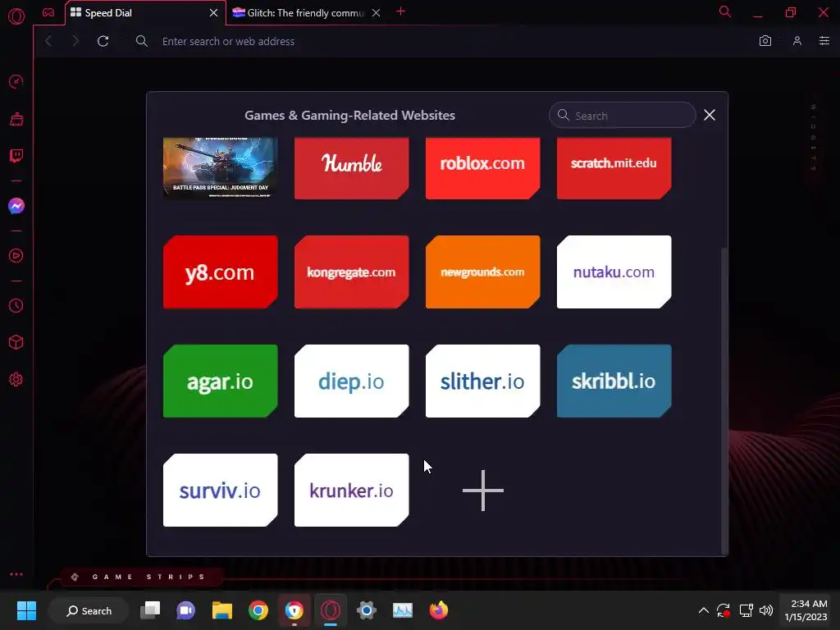The image size is (840, 630).
Task: Open GX Control speedometer icon in sidebar
Action: [16, 81]
